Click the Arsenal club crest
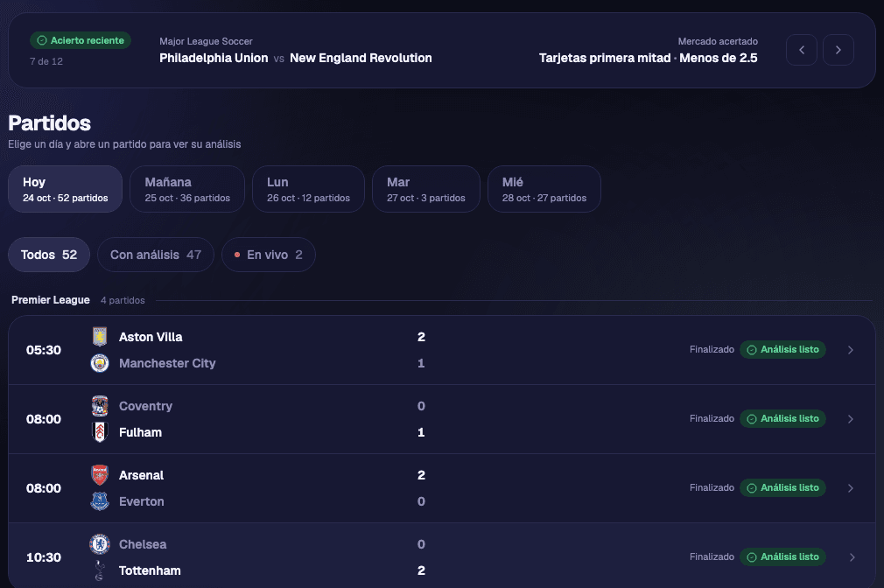This screenshot has width=884, height=588. (x=100, y=475)
